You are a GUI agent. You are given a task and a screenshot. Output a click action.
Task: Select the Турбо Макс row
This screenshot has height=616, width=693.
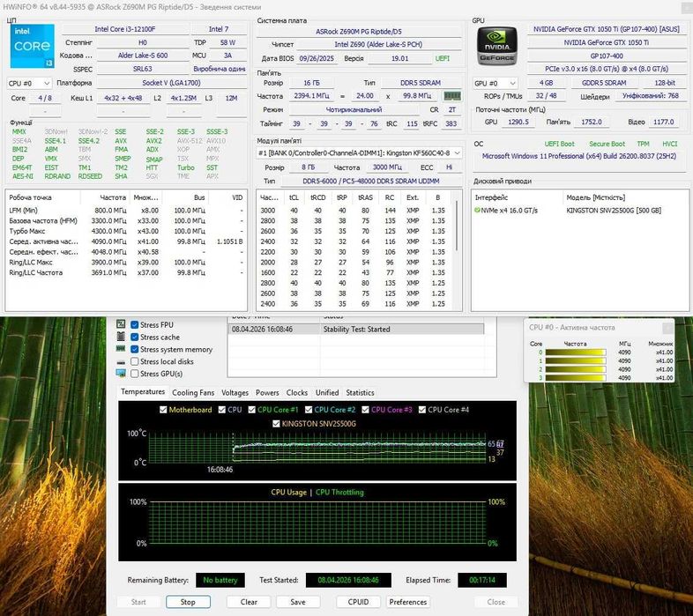pyautogui.click(x=126, y=231)
